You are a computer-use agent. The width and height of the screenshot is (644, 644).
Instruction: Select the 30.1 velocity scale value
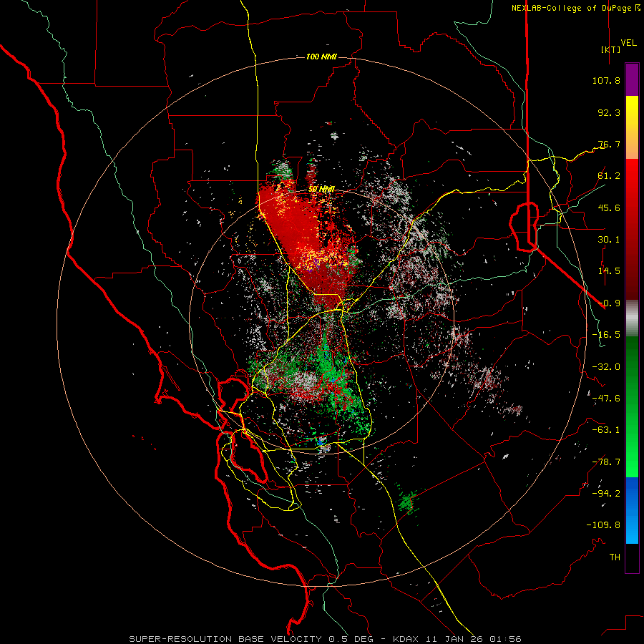pyautogui.click(x=609, y=240)
